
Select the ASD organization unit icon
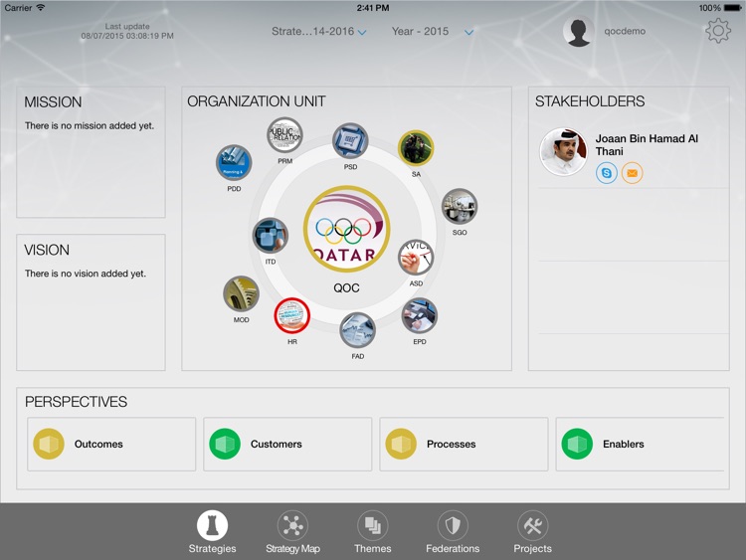tap(416, 258)
